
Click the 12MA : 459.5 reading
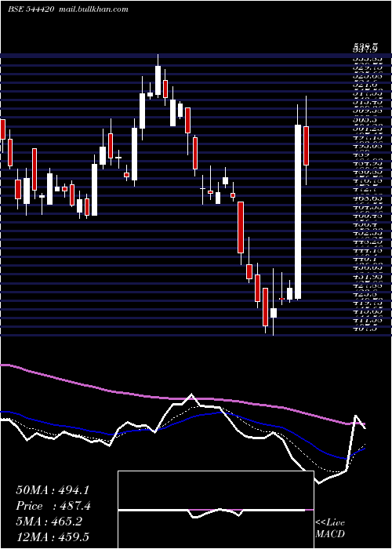[x=53, y=536]
